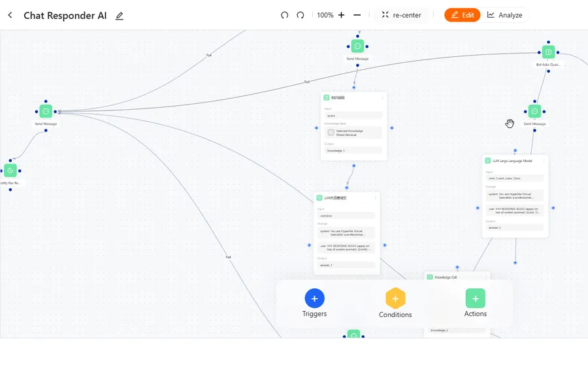Redo the last canvas change
This screenshot has width=588, height=368.
[x=301, y=15]
